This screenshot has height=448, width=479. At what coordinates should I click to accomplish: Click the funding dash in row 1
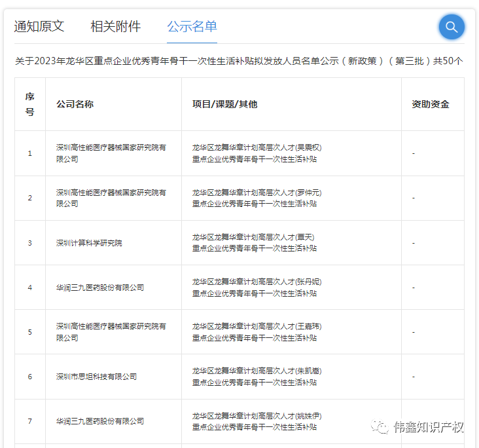(x=414, y=153)
